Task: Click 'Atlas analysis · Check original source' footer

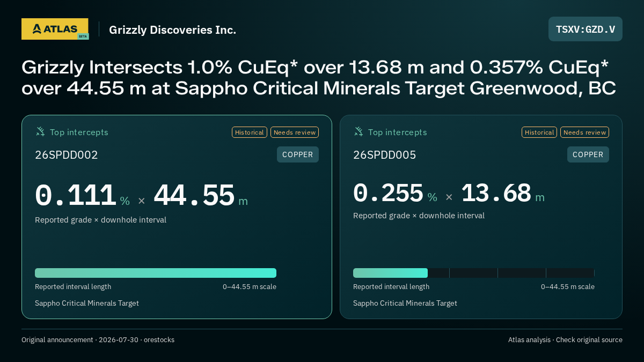Action: tap(565, 340)
